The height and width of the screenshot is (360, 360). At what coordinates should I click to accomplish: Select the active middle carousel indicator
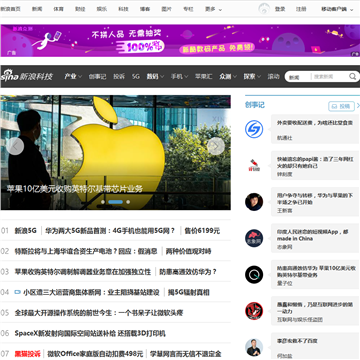[115, 202]
